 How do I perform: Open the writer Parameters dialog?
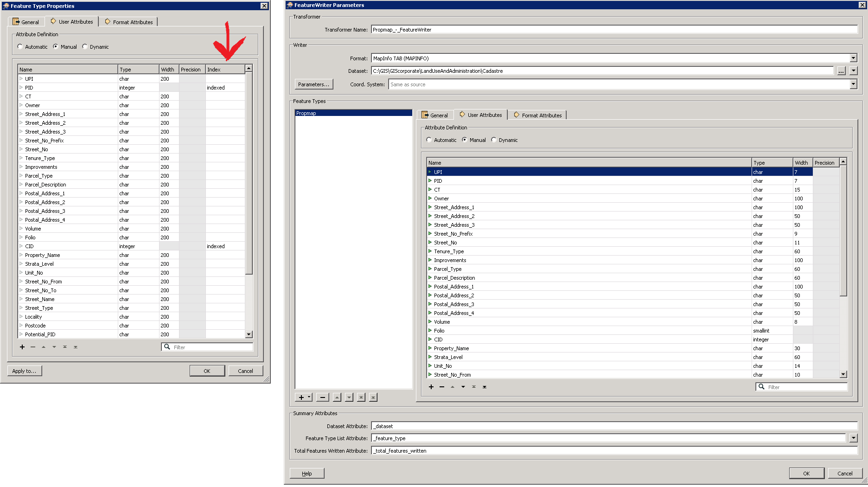click(313, 84)
